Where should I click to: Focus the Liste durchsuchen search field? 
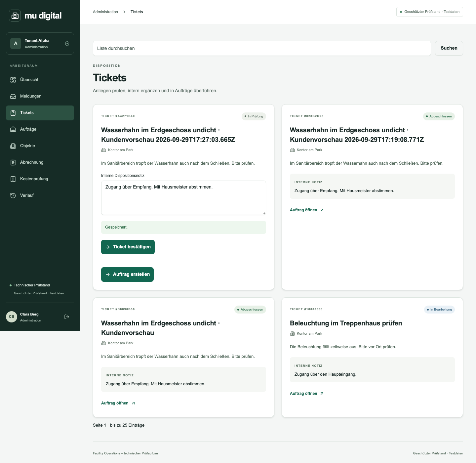pos(262,48)
